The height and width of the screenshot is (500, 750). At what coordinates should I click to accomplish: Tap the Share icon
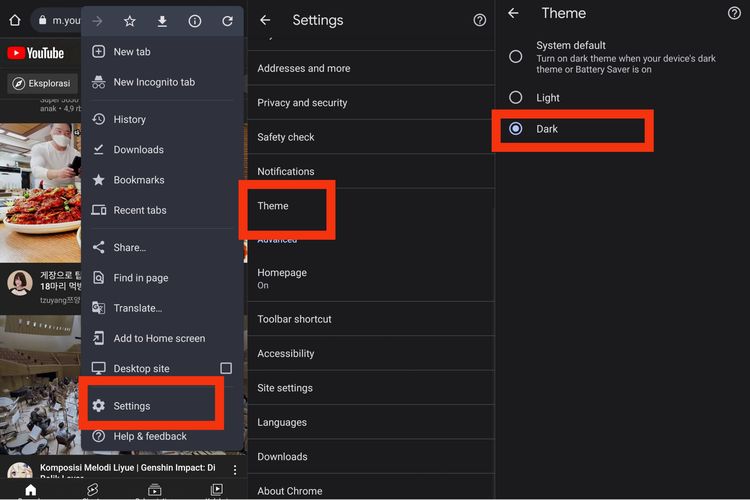click(x=99, y=247)
